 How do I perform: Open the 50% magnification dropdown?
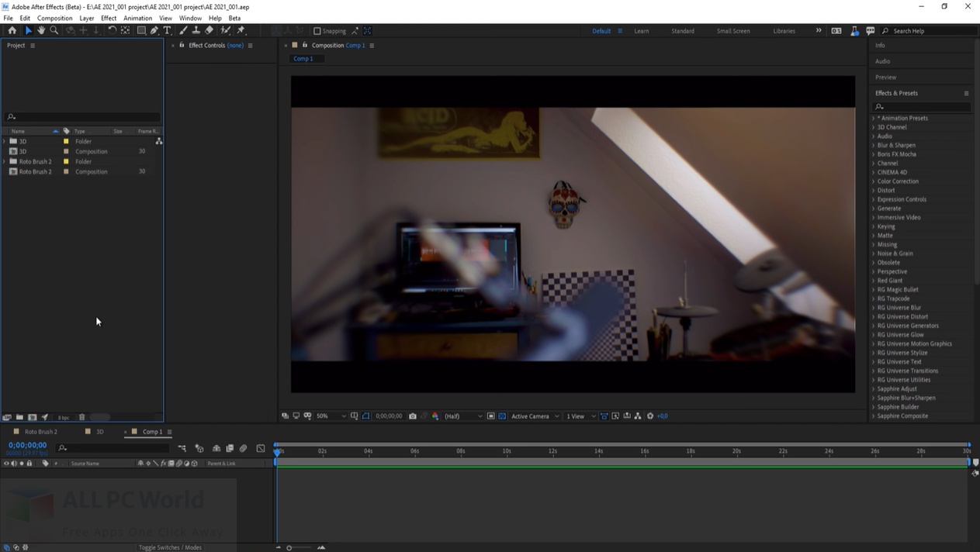coord(331,416)
